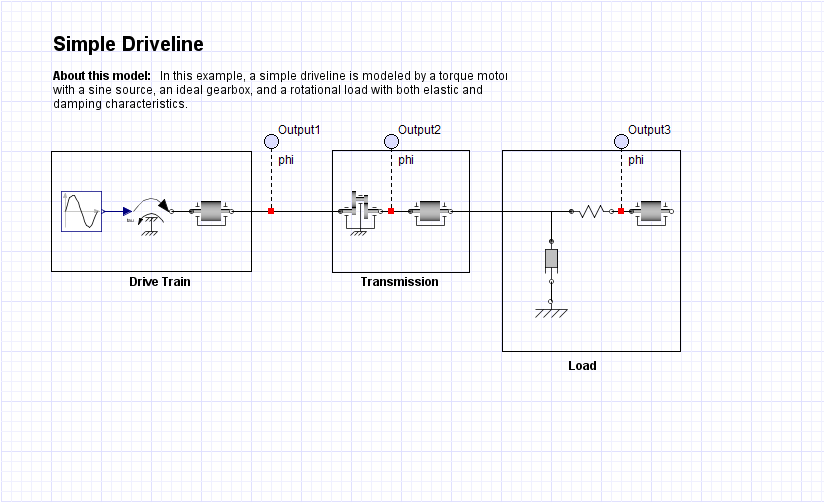Viewport: 824px width, 502px height.
Task: Select the Simple Driveline title text
Action: (x=128, y=44)
